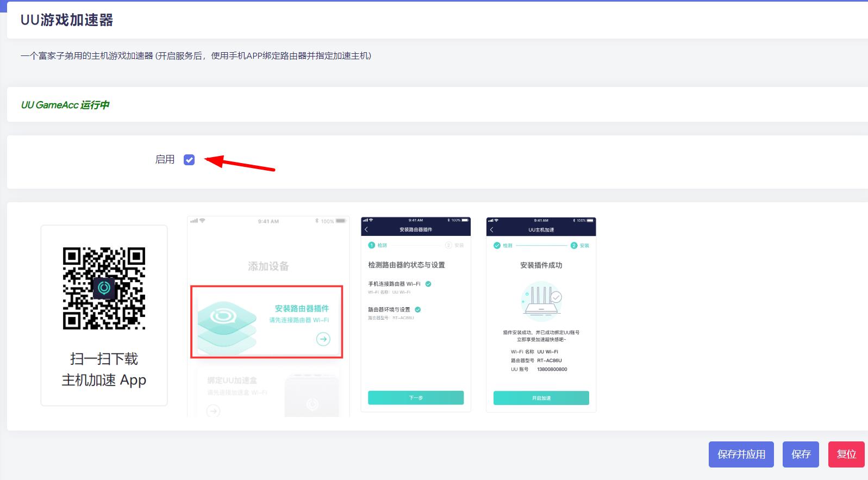Click the red 复位 button

click(x=846, y=454)
